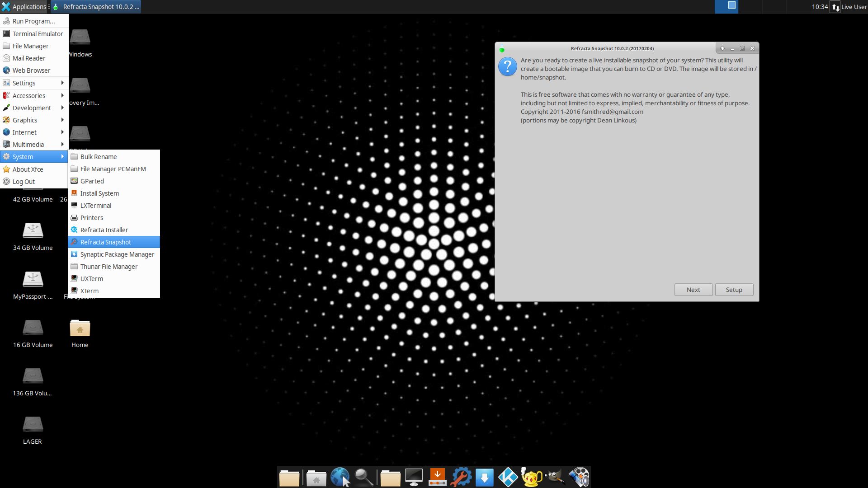Screen dimensions: 868x488
Task: Click the Setup button in Refracta Snapshot
Action: pyautogui.click(x=734, y=290)
